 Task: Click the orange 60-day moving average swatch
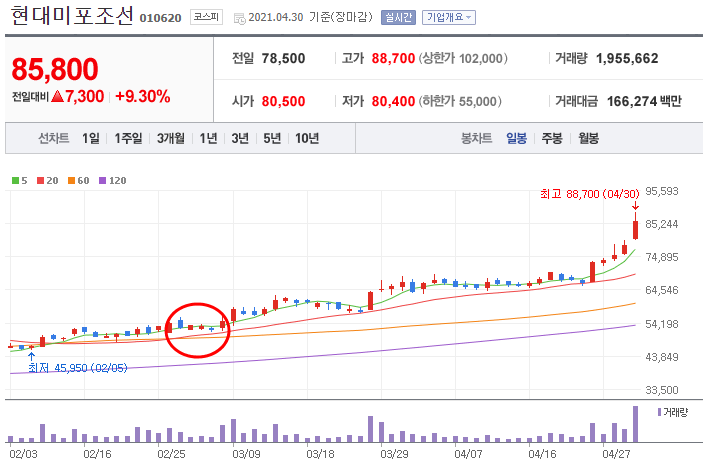pos(71,181)
